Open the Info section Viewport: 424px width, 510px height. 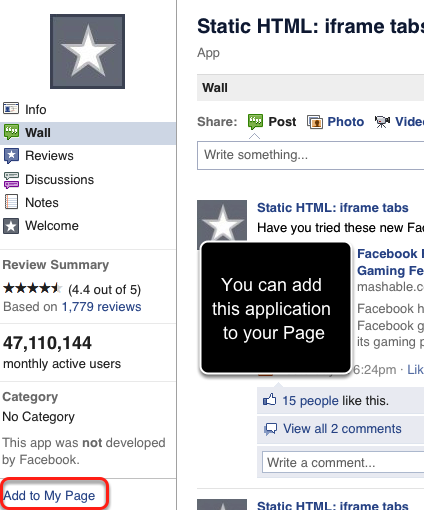click(x=36, y=109)
